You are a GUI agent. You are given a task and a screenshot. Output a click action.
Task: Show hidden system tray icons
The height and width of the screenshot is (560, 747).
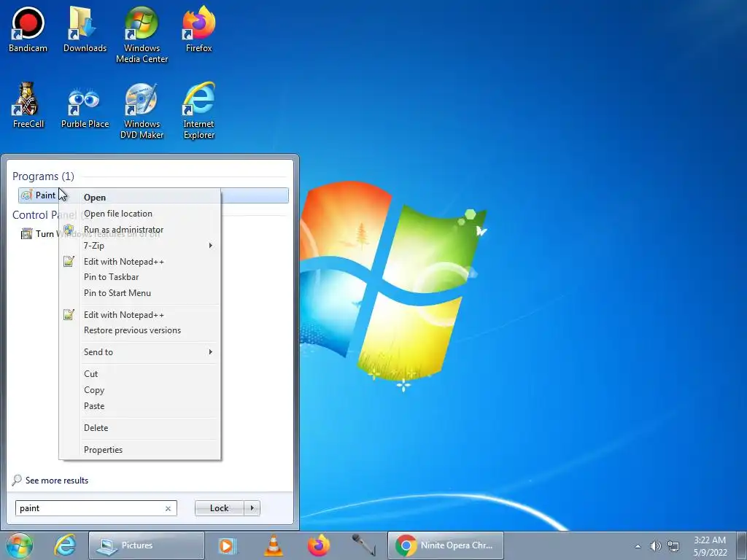pyautogui.click(x=638, y=546)
